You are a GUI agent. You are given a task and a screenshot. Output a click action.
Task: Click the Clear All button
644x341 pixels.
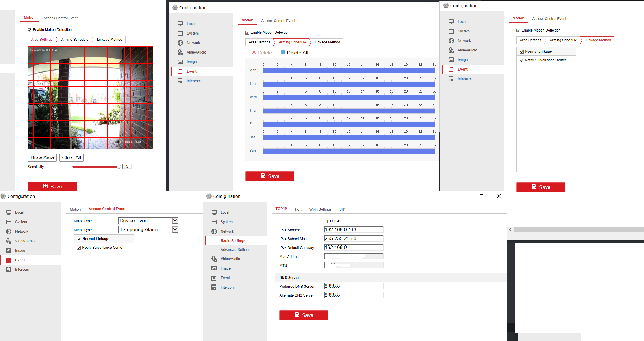tap(71, 157)
